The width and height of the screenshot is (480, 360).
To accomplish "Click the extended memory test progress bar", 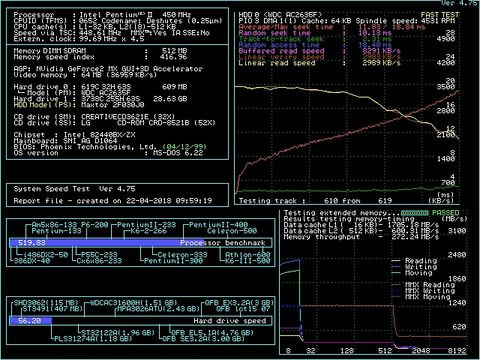I will [x=414, y=213].
